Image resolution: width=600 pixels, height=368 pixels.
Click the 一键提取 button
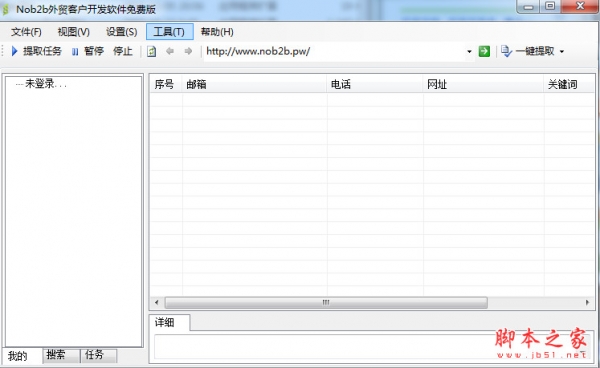(528, 51)
